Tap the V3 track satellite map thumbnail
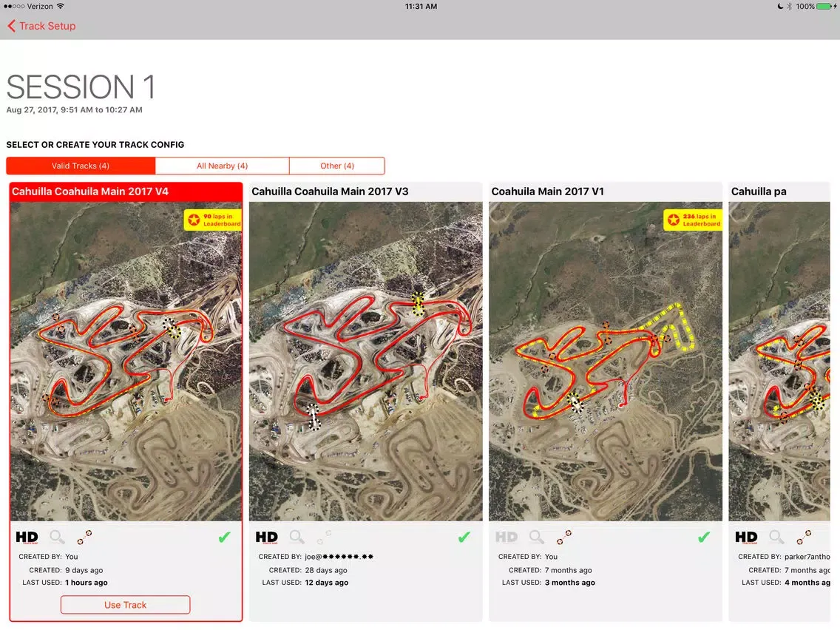This screenshot has width=840, height=630. coord(365,361)
